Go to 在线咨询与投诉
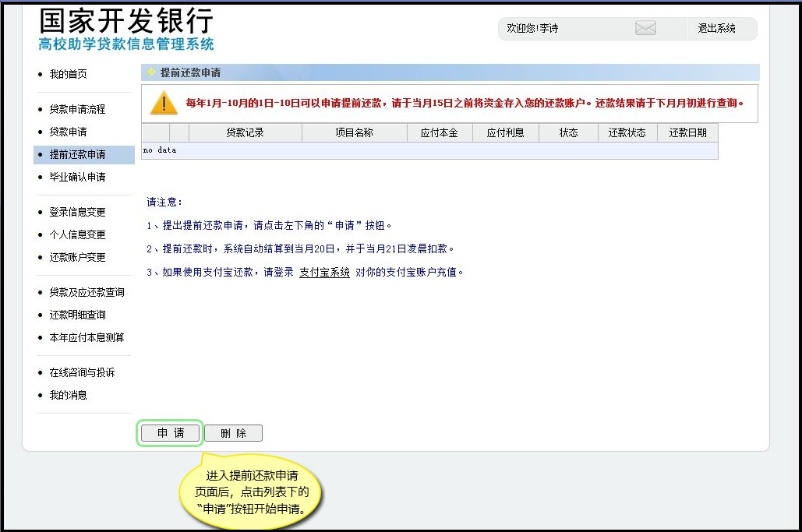The height and width of the screenshot is (532, 802). click(x=82, y=372)
